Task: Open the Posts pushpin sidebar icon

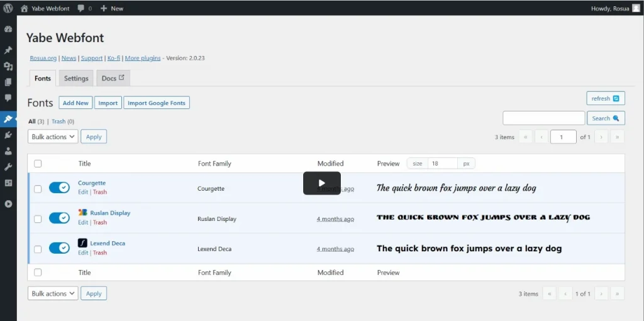Action: 8,50
